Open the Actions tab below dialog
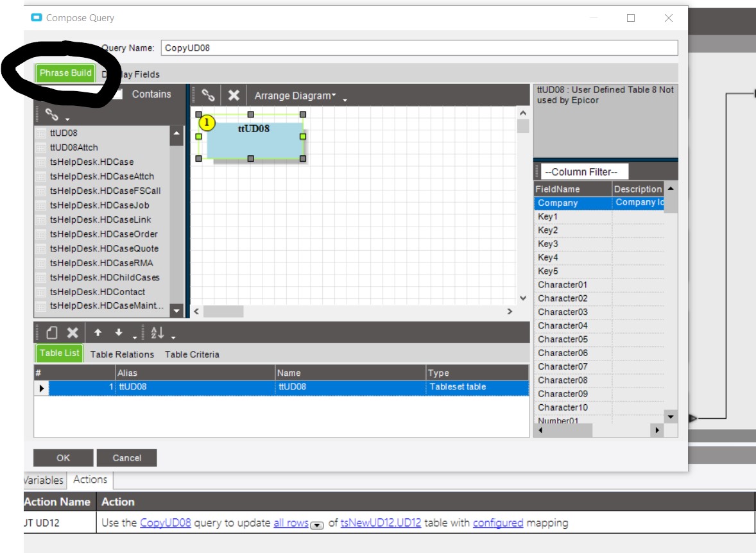Viewport: 756px width, 553px height. [90, 480]
